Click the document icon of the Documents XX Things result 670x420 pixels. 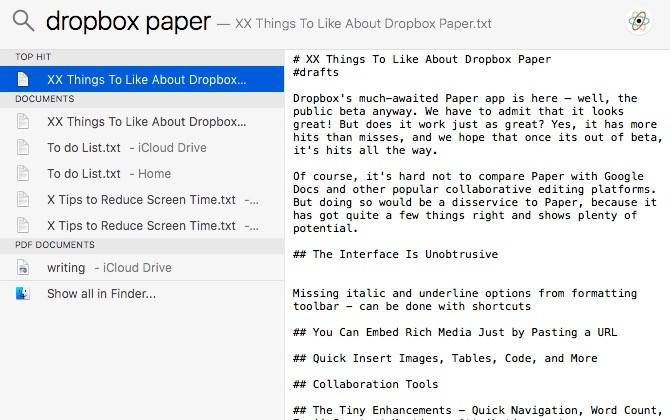(23, 122)
